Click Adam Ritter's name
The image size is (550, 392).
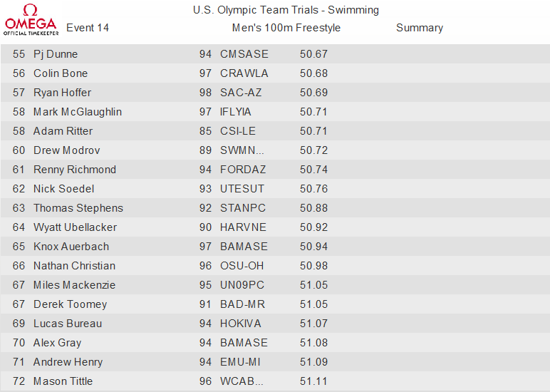(63, 131)
